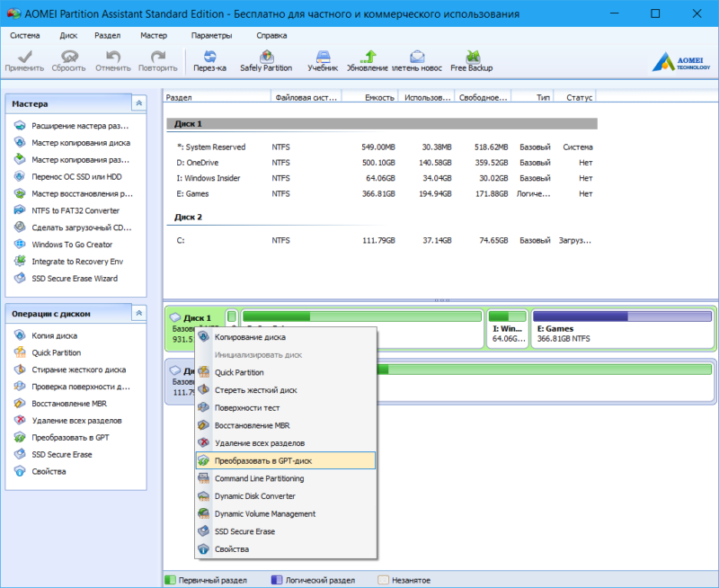Open the Справка menu

pos(271,35)
